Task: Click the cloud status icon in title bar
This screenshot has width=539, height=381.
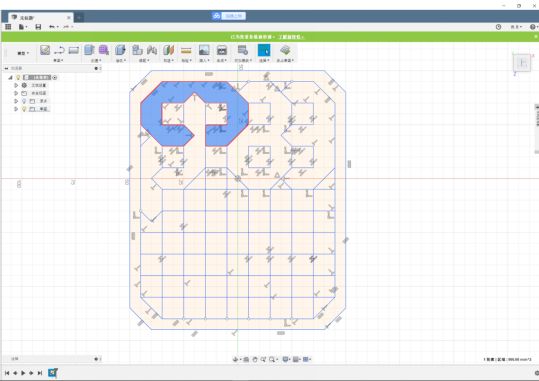Action: click(216, 16)
